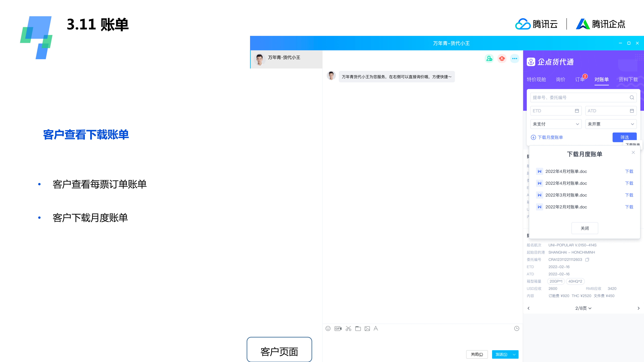Click 关闭 button in monthly bill popup
Image resolution: width=644 pixels, height=362 pixels.
[585, 228]
